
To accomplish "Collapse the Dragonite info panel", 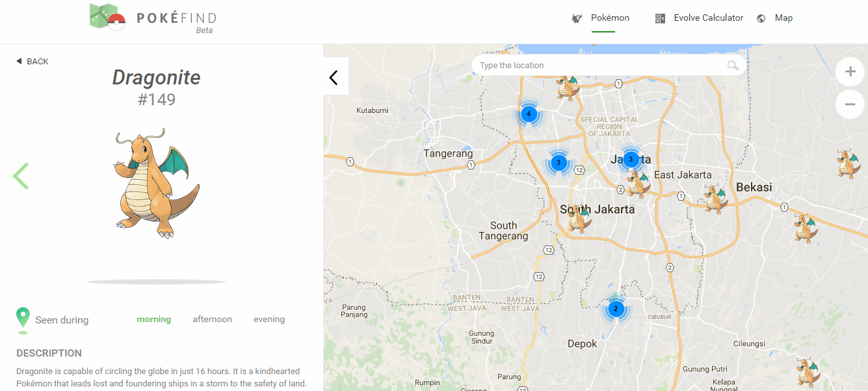I will point(334,77).
